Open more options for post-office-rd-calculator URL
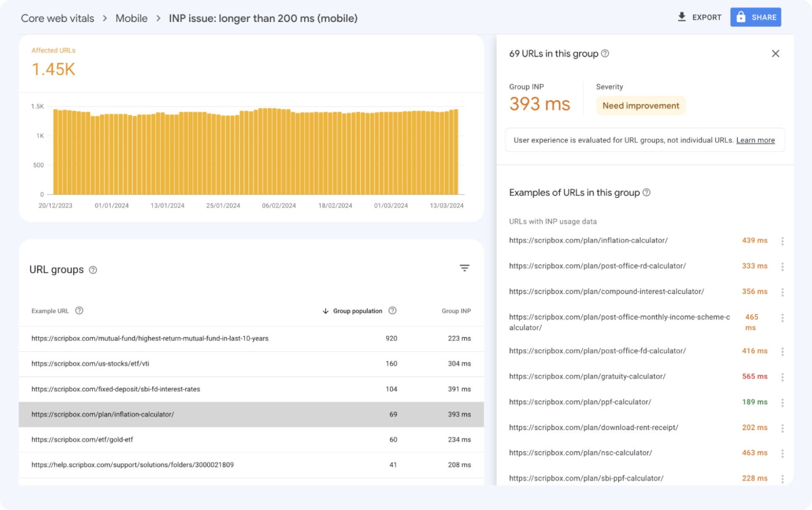 tap(782, 266)
